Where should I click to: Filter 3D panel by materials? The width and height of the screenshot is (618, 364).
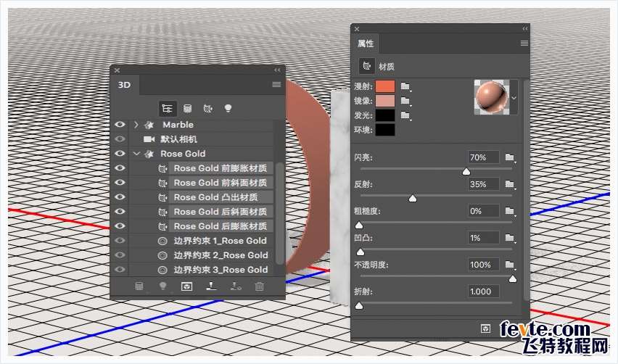[207, 109]
